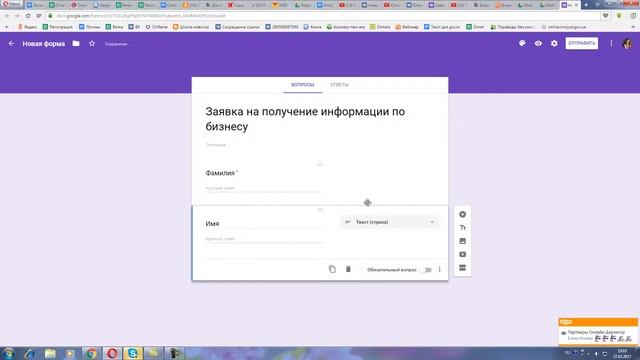The width and height of the screenshot is (640, 360).
Task: Open file explorer folder in taskbar
Action: 50,353
